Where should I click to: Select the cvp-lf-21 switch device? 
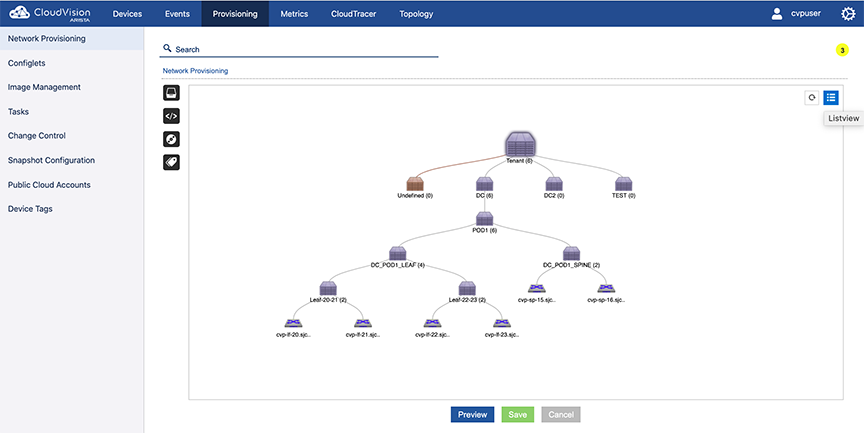(x=363, y=323)
